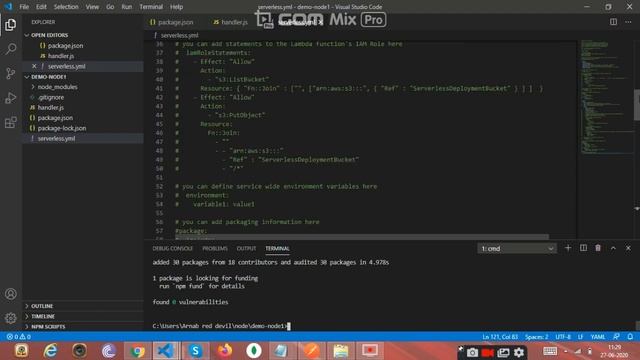Open the Accounts menu icon
This screenshot has width=640, height=360.
(x=11, y=294)
